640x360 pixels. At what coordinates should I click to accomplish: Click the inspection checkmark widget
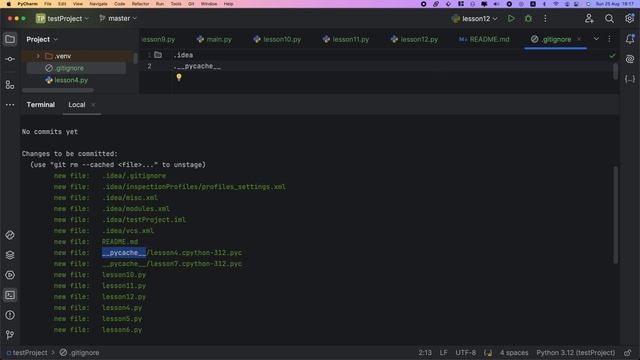(x=612, y=56)
